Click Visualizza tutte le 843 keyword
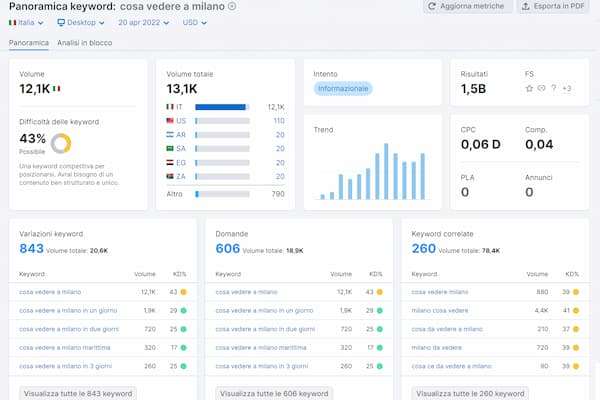The height and width of the screenshot is (400, 600). pos(78,393)
